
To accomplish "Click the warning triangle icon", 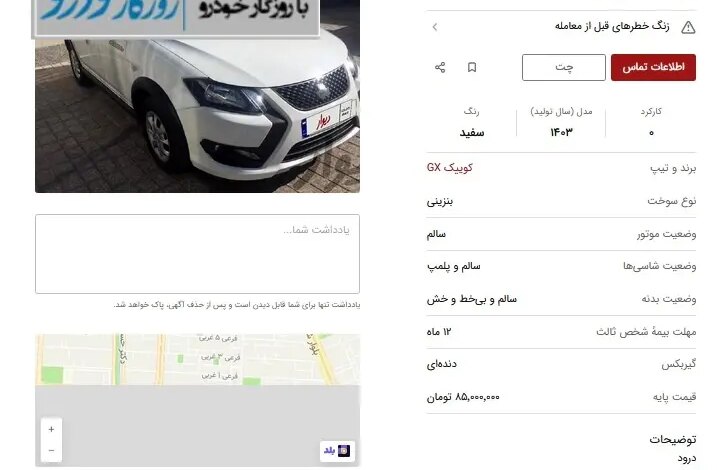I will click(688, 27).
